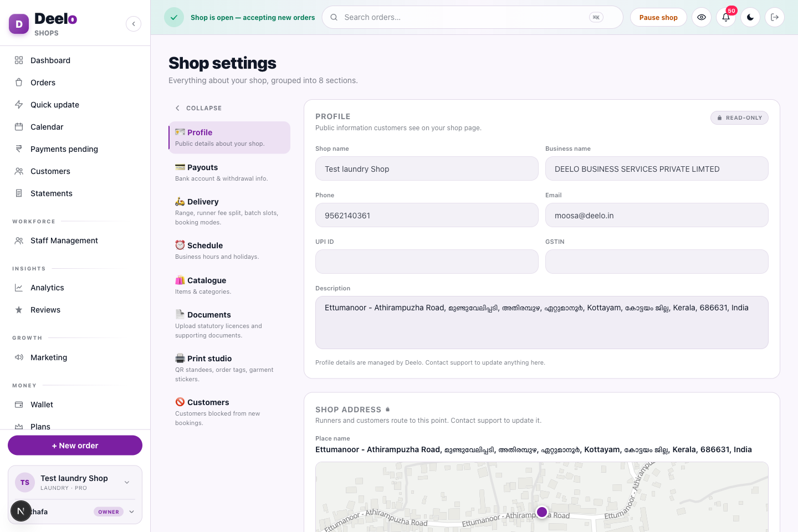
Task: Click the OWNER role badge
Action: click(109, 511)
